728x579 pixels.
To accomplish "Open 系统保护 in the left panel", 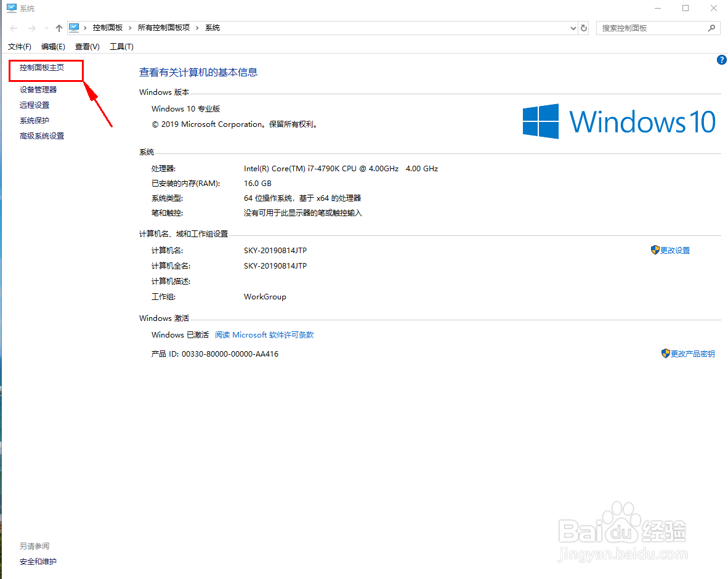I will [x=34, y=120].
